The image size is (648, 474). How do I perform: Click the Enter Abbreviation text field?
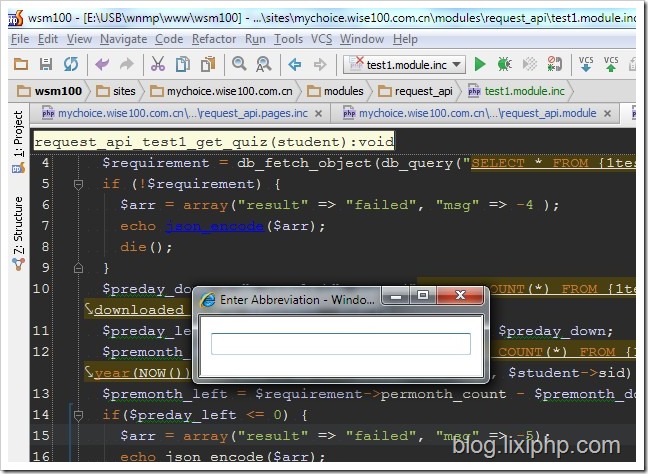341,344
